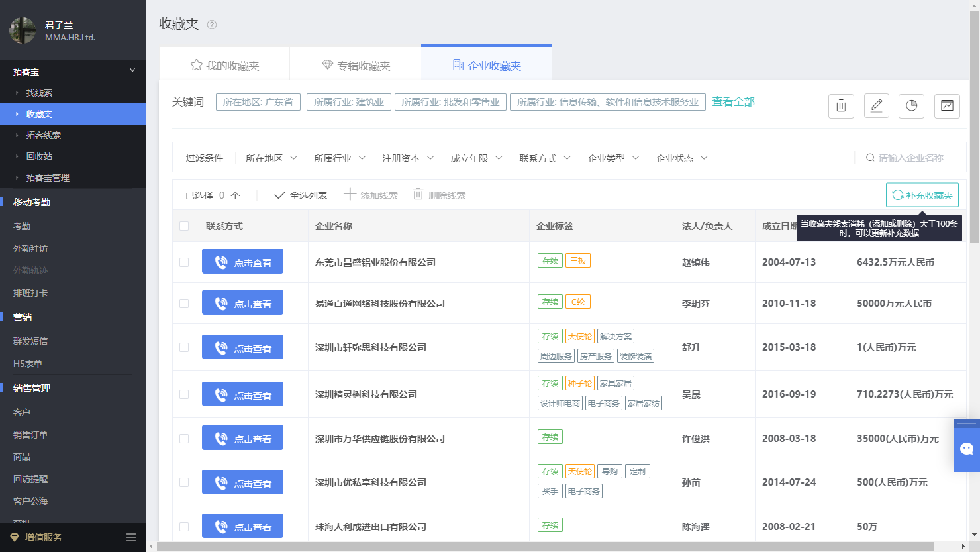Click the 全选列表 button
The image size is (980, 552).
301,195
